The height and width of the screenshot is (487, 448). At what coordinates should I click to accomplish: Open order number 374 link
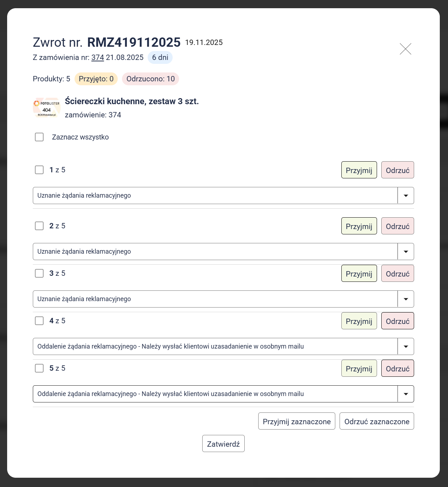click(x=97, y=57)
